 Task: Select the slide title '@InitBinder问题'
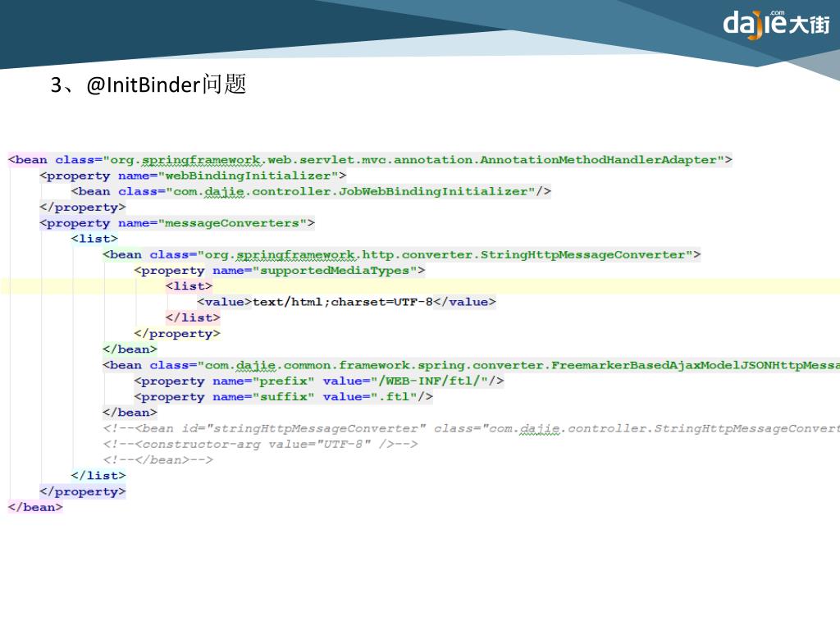166,84
